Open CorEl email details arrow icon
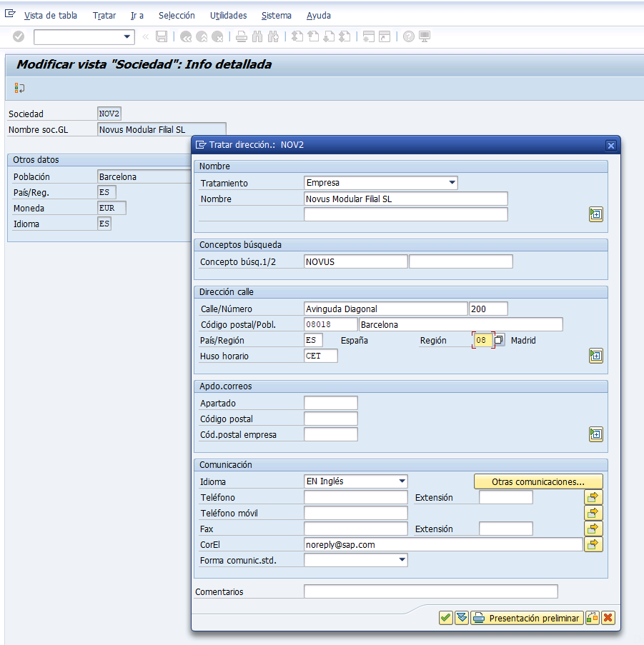The height and width of the screenshot is (645, 644). [593, 544]
